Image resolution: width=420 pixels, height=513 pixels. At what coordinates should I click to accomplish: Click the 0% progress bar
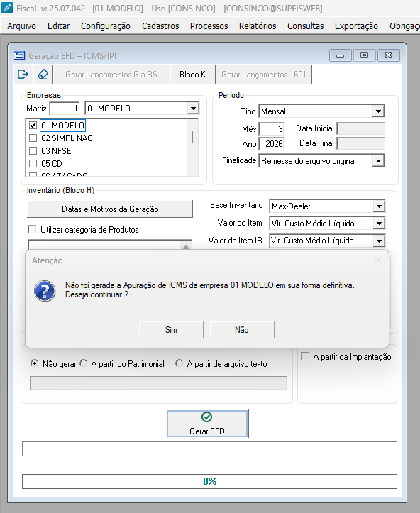coord(210,481)
